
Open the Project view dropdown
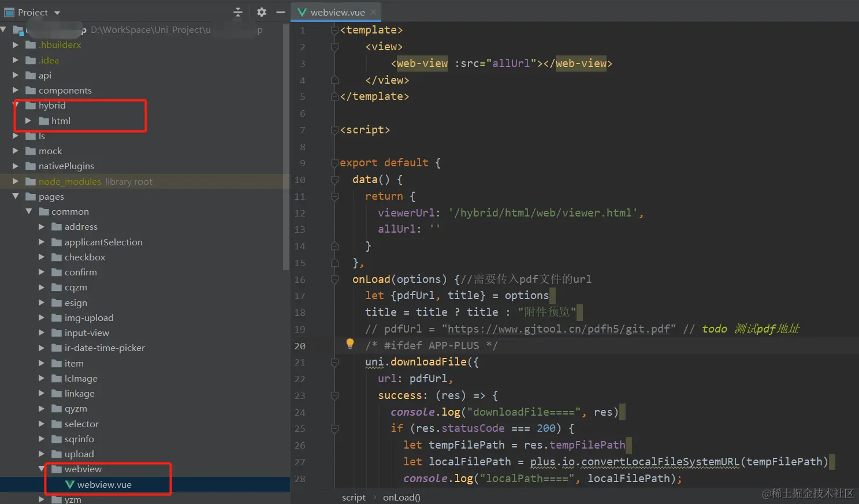(x=57, y=13)
